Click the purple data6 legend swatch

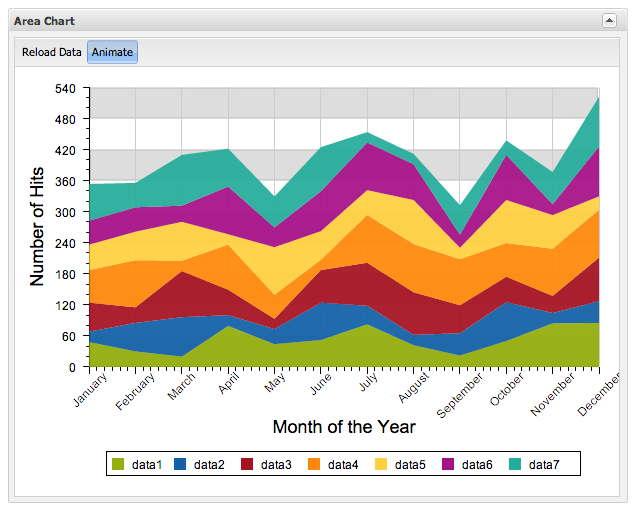449,464
